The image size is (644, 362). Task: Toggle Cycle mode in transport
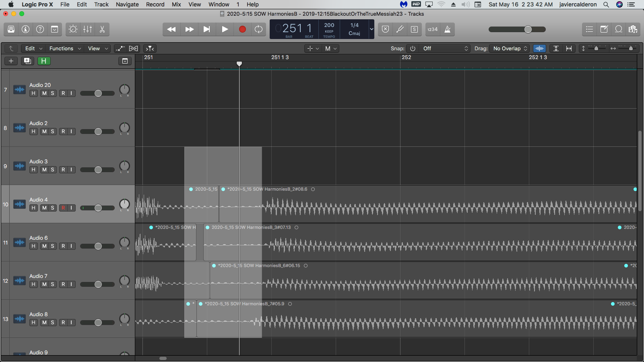point(258,29)
